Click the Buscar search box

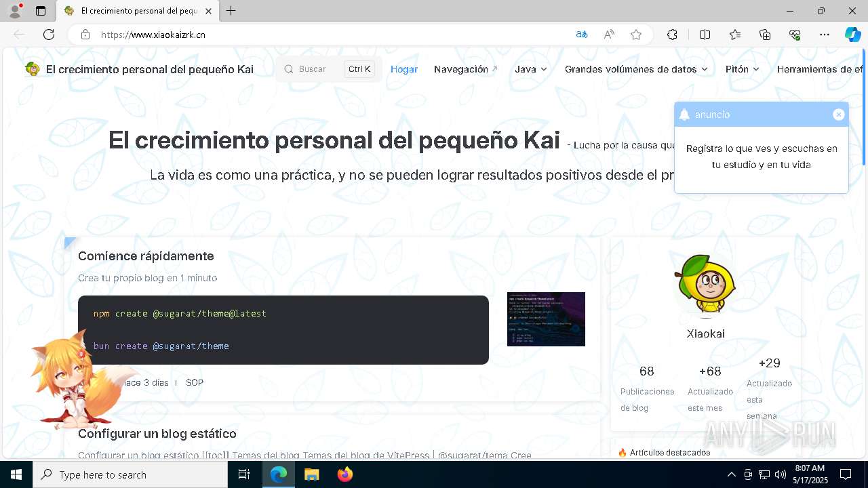(329, 69)
